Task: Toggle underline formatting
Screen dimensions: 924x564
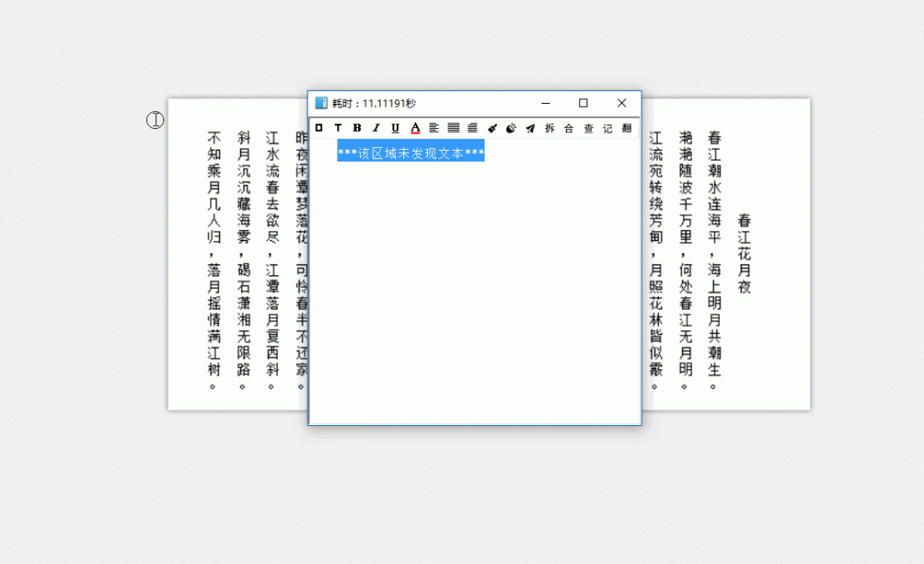Action: point(395,128)
